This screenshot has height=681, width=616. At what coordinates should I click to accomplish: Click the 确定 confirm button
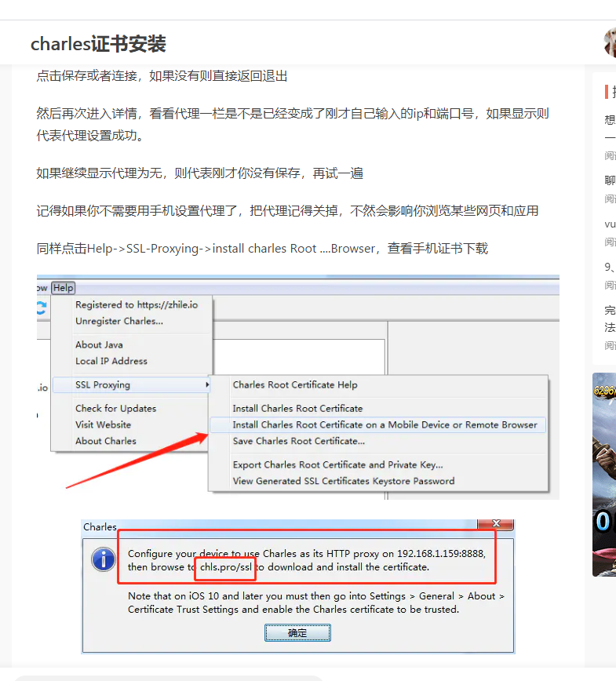297,633
